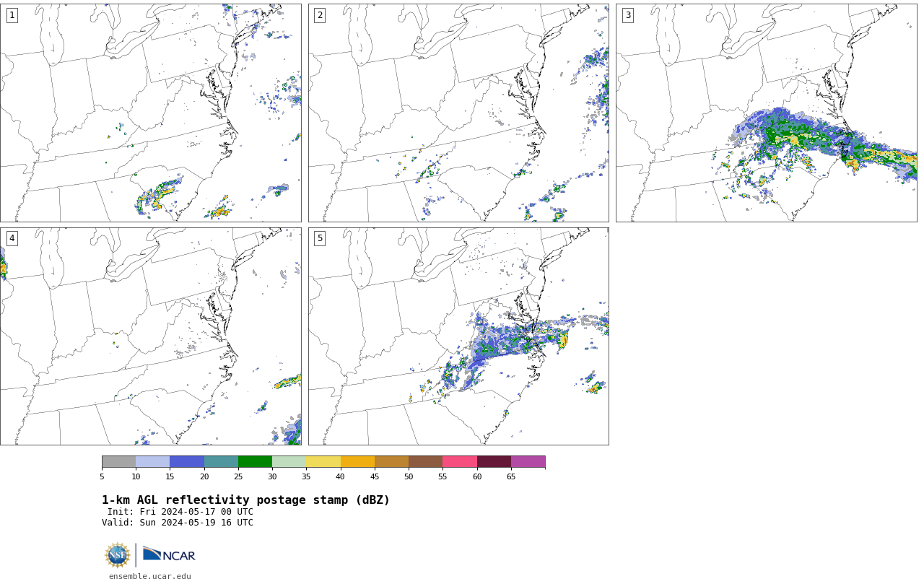Open ensemble member 1 reflectivity map
This screenshot has height=584, width=924.
tap(150, 113)
